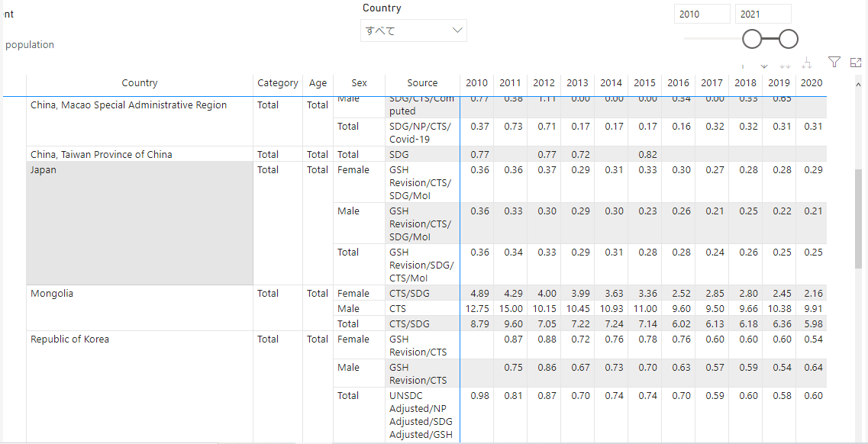Click the Source column header
Image resolution: width=868 pixels, height=444 pixels.
422,83
